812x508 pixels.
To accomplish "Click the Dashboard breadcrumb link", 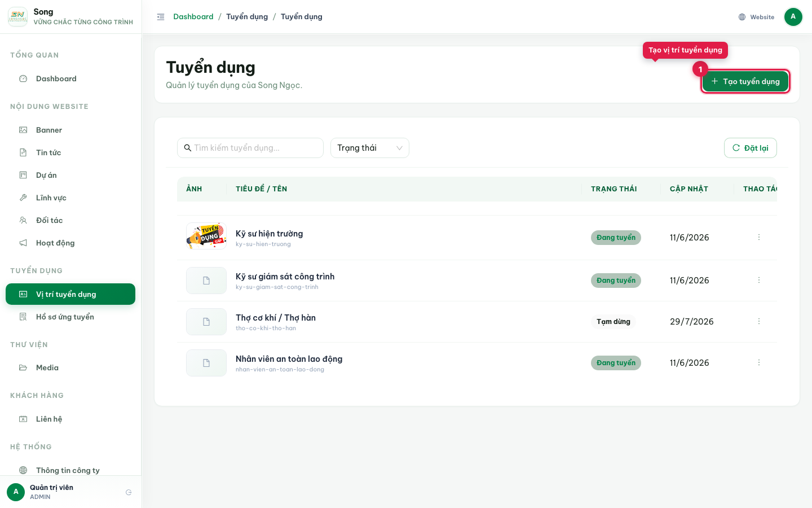I will (x=193, y=17).
